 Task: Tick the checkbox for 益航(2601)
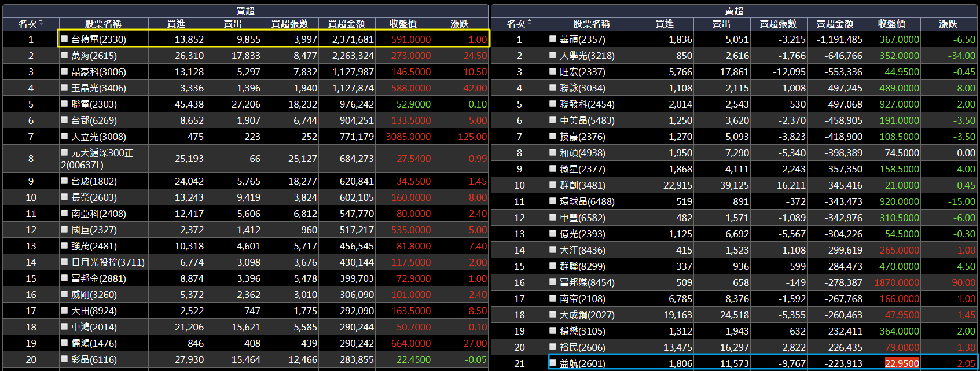[553, 363]
